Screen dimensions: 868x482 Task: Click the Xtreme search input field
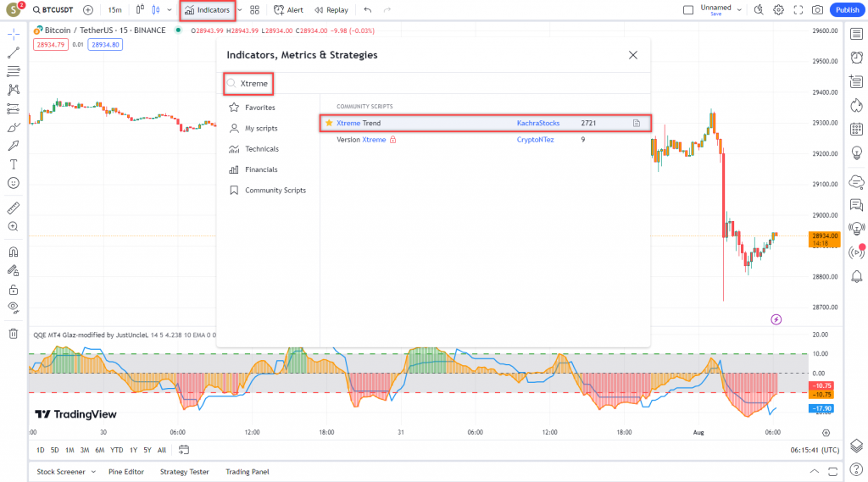pyautogui.click(x=424, y=84)
